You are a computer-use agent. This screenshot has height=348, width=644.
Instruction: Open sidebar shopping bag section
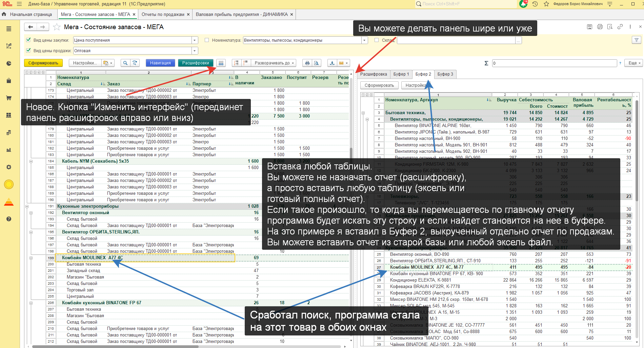click(x=9, y=81)
